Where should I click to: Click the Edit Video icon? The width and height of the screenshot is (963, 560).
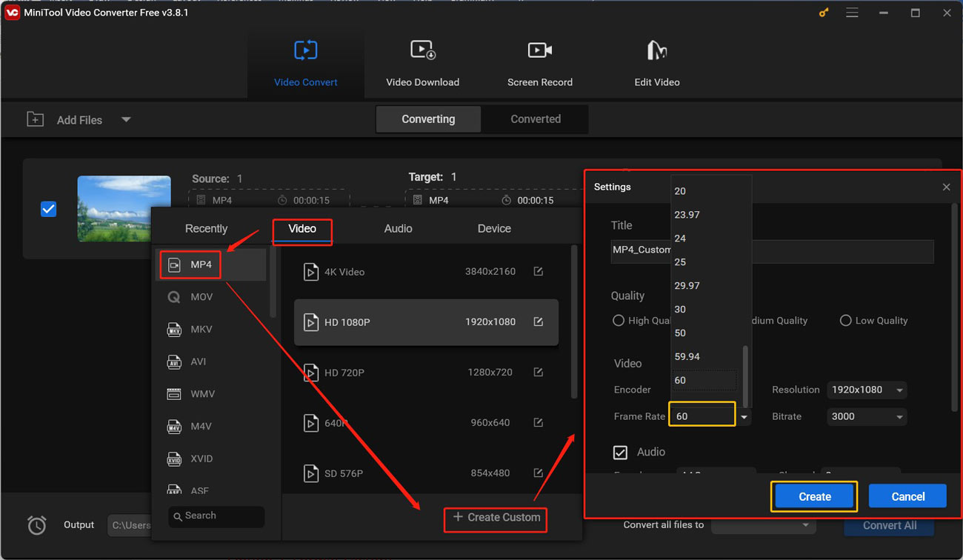(656, 50)
